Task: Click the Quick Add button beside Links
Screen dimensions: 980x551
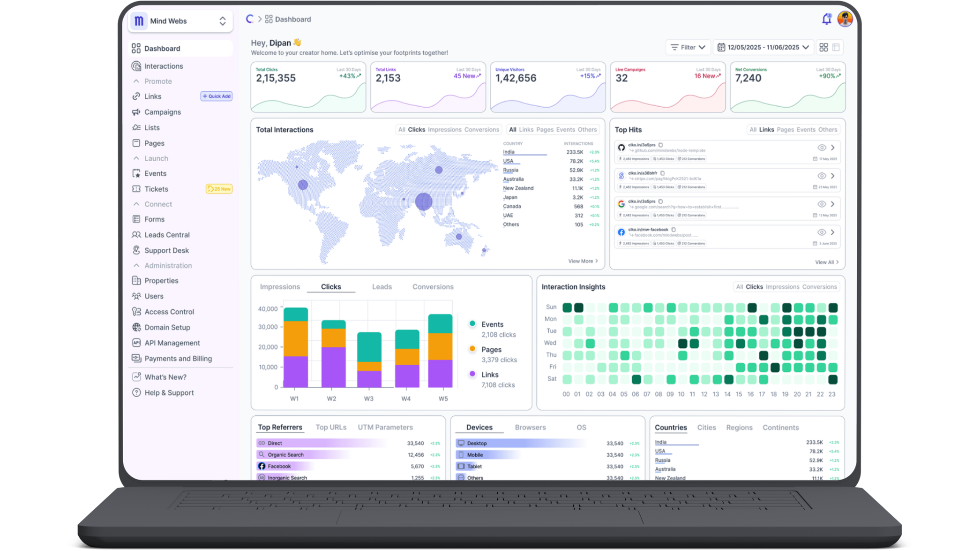Action: [x=216, y=96]
